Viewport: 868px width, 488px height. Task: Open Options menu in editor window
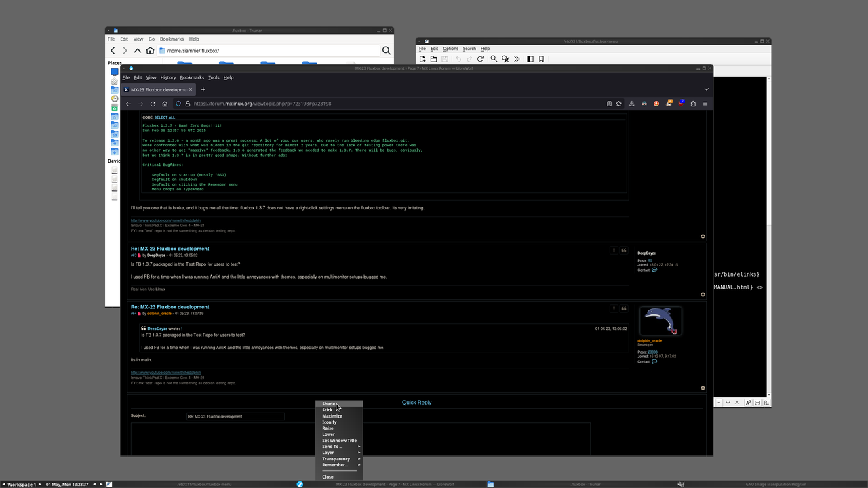pos(451,49)
